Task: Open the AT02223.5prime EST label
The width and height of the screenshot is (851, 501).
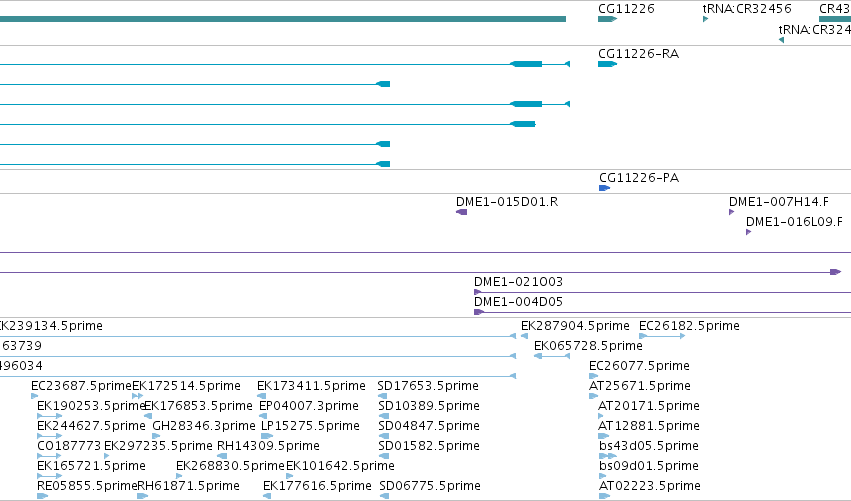Action: 649,486
